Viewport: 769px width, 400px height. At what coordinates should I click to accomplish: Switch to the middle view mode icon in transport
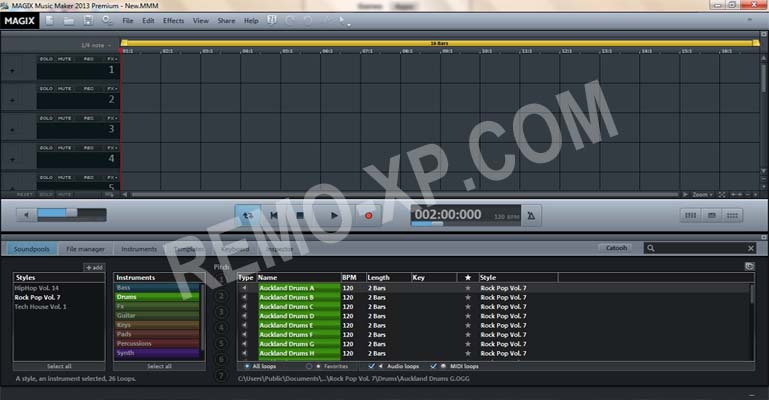(x=712, y=215)
